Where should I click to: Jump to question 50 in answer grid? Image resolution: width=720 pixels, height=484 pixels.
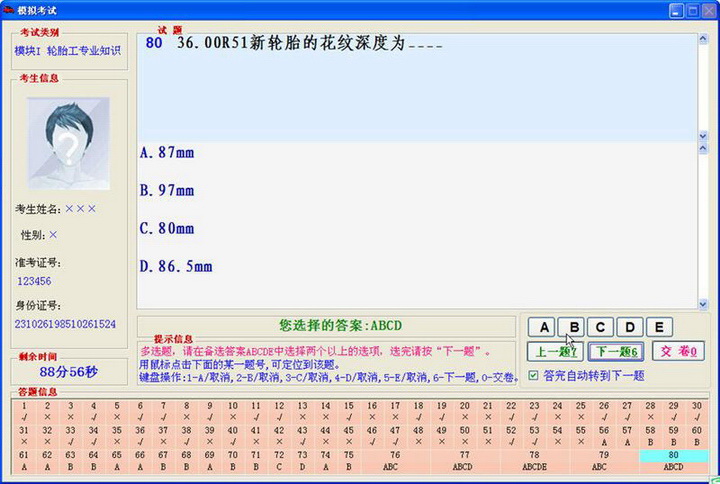click(x=465, y=436)
